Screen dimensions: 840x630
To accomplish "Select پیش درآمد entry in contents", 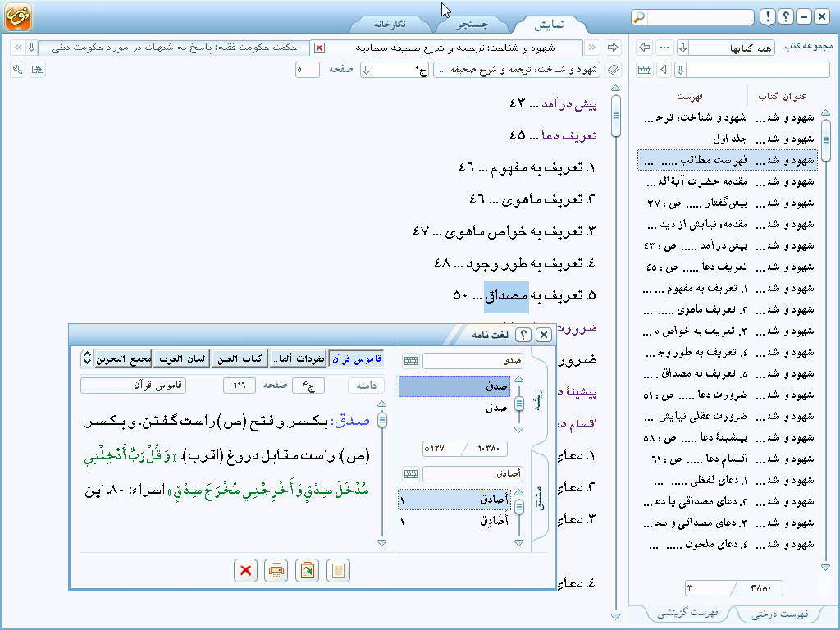I will [x=730, y=245].
